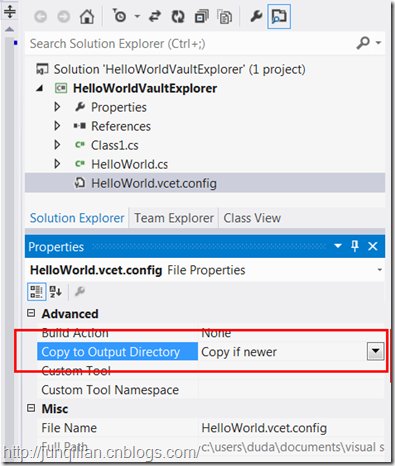Click the config file icon of HelloWorld.vcet.config
The image size is (395, 466).
79,183
